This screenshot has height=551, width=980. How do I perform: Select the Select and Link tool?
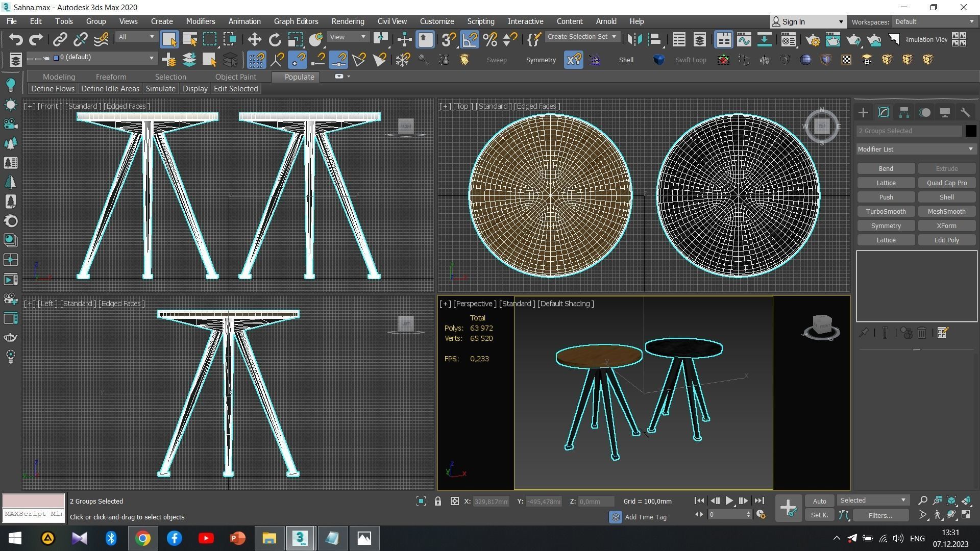click(60, 39)
